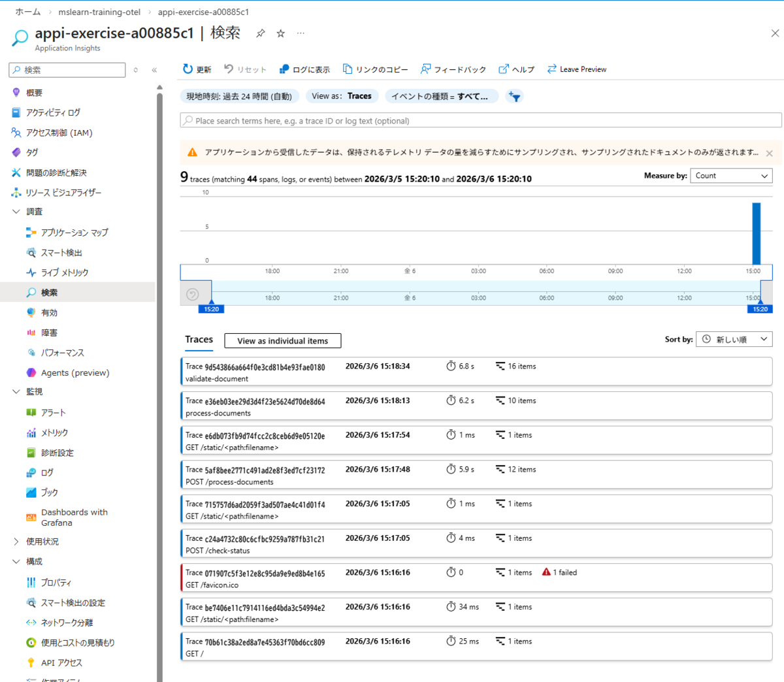Open Dashboards with Grafana in sidebar
784x682 pixels.
[74, 517]
